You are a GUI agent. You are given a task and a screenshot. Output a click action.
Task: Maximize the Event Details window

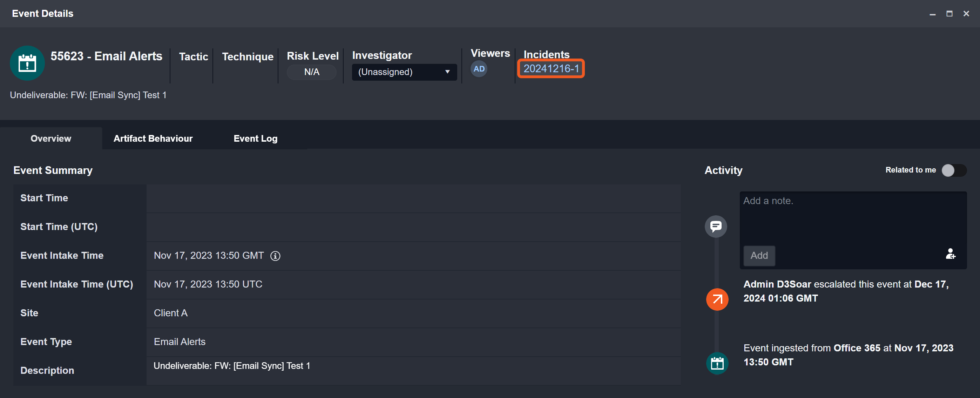[949, 14]
